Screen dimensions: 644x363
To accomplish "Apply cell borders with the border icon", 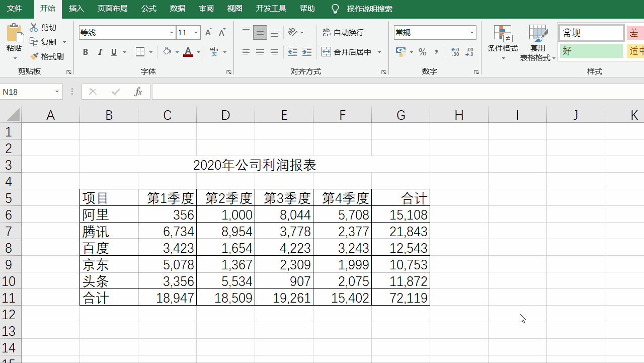I will pyautogui.click(x=140, y=52).
